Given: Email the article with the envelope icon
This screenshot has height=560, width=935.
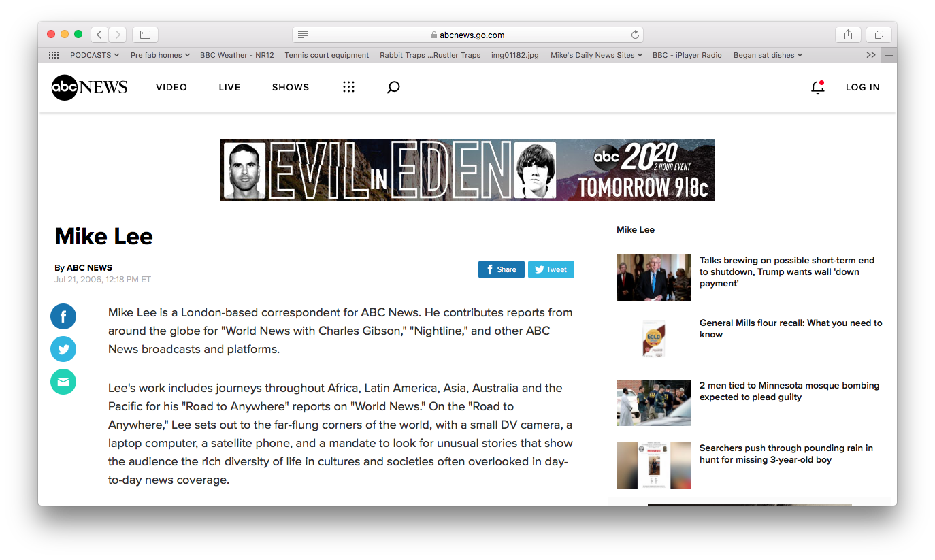Looking at the screenshot, I should (63, 382).
